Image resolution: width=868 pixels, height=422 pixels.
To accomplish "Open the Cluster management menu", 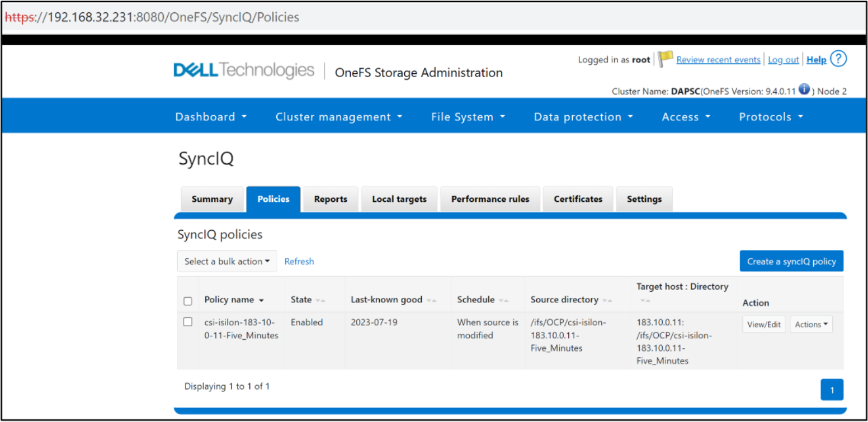I will coord(339,117).
